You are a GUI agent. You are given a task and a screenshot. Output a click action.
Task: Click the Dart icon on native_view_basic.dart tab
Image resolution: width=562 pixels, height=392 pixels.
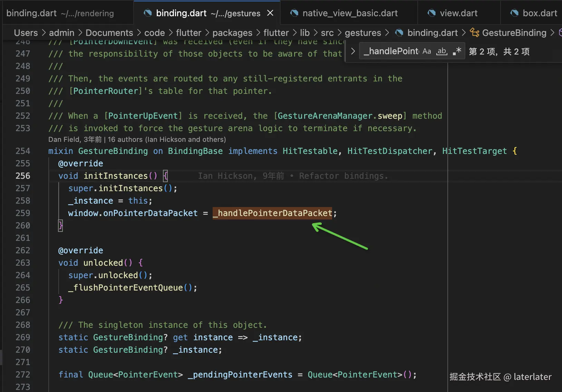pos(294,13)
